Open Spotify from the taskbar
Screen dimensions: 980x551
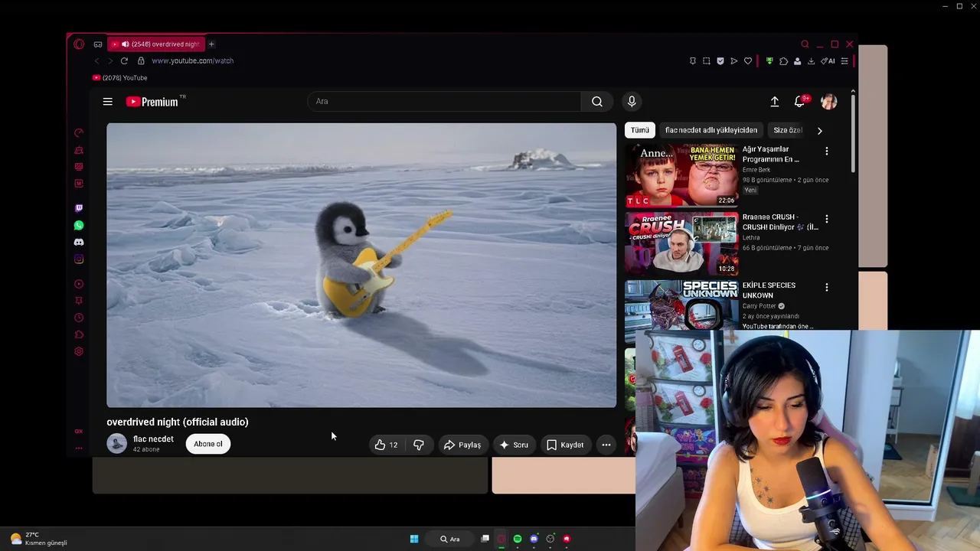[518, 539]
